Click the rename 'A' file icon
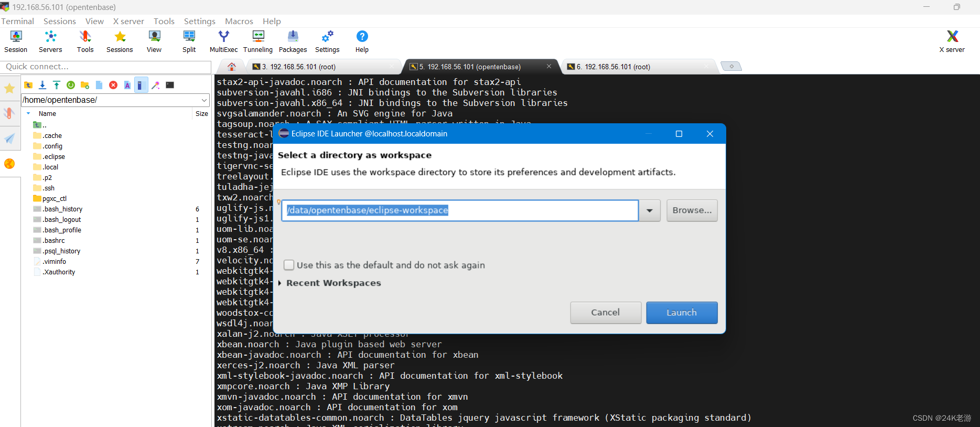This screenshot has width=980, height=427. (x=127, y=85)
